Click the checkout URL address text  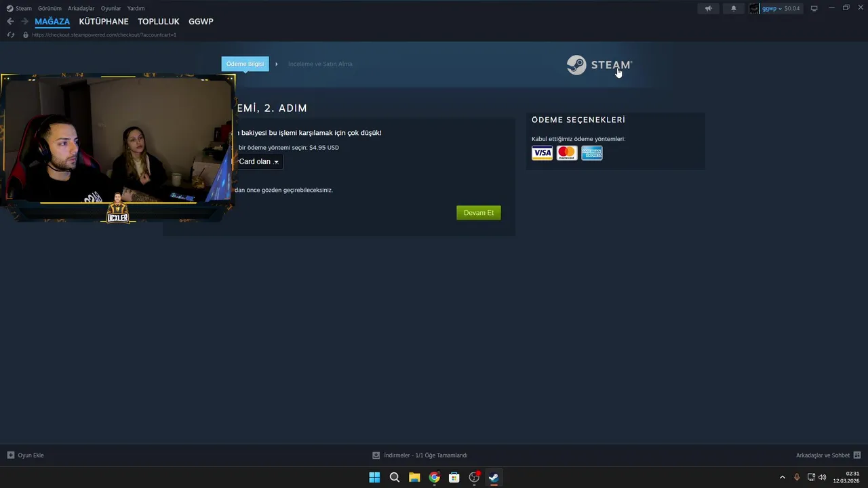point(104,35)
